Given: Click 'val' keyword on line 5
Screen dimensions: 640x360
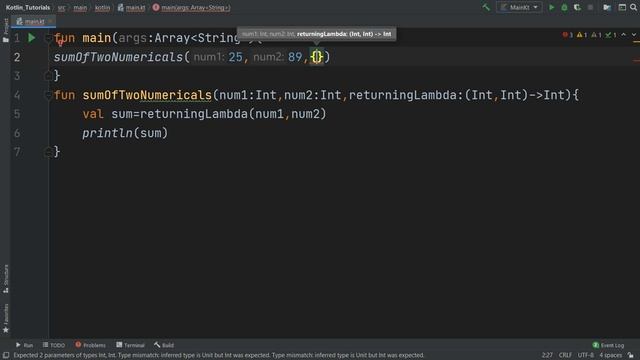Looking at the screenshot, I should point(93,114).
